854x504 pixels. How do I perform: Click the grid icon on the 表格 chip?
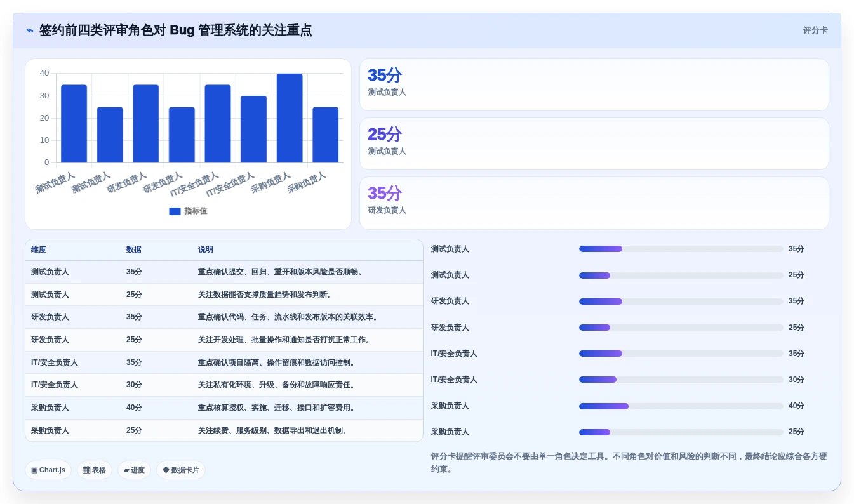click(x=87, y=470)
